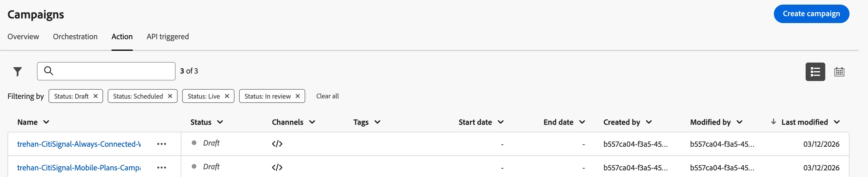
Task: Expand the Name column dropdown
Action: [46, 122]
